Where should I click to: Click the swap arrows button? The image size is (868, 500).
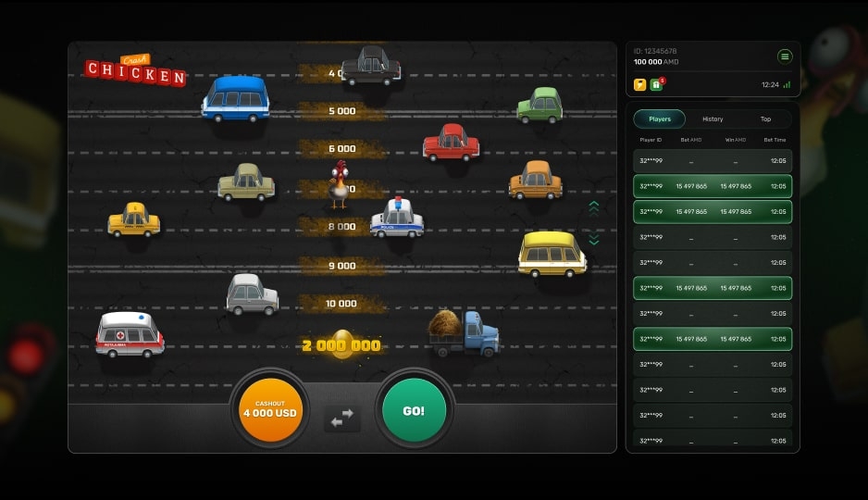tap(341, 419)
